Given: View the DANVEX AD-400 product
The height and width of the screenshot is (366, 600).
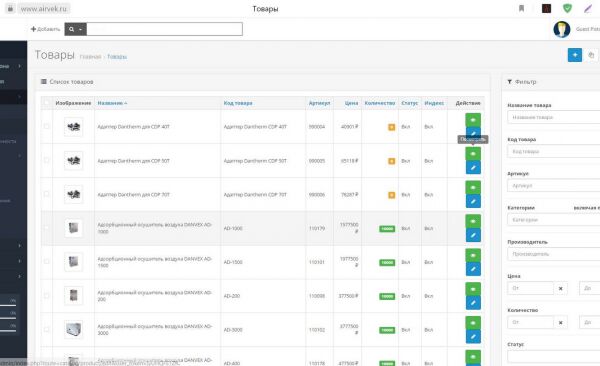Looking at the screenshot, I should (x=473, y=357).
